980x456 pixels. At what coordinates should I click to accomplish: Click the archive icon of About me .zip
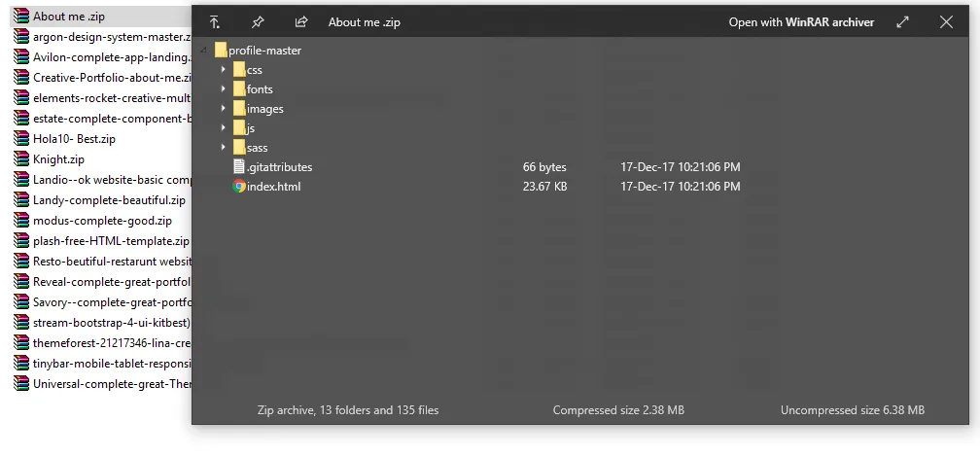click(21, 17)
